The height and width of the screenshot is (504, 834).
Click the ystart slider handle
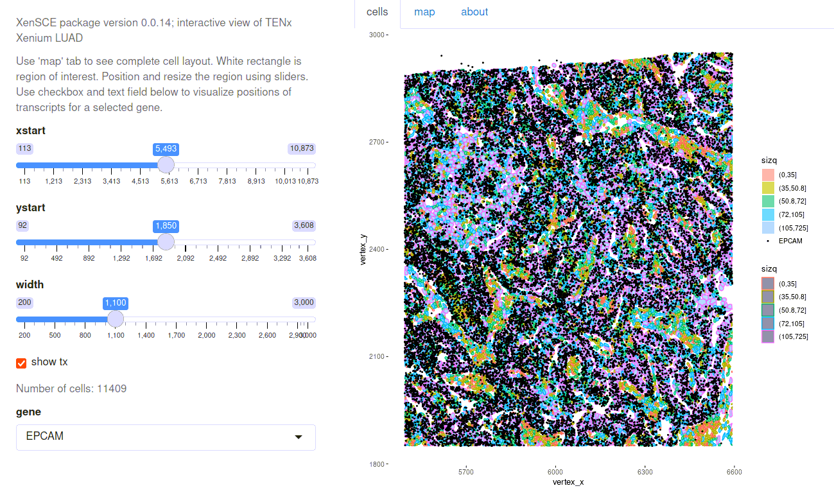pyautogui.click(x=166, y=242)
